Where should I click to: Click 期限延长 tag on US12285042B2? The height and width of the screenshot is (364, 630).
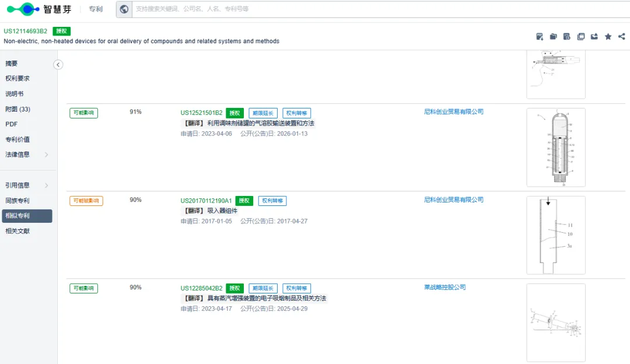(262, 288)
